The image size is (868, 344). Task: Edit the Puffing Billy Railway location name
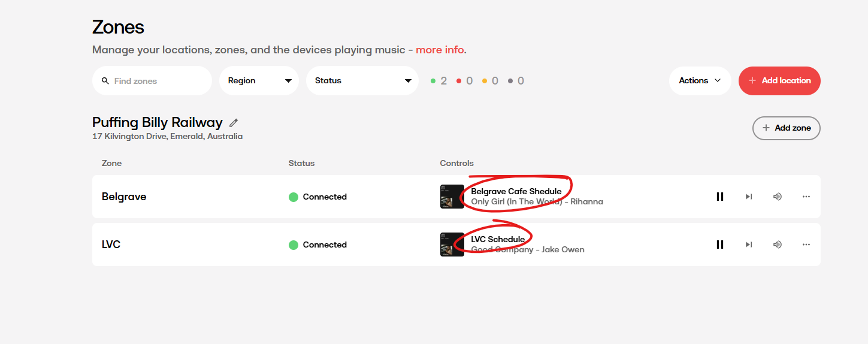tap(234, 123)
